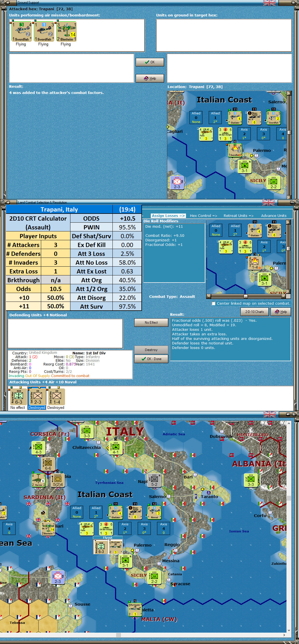
Task: Select Blenheim unit near Cagliari on main map
Action: click(x=48, y=529)
